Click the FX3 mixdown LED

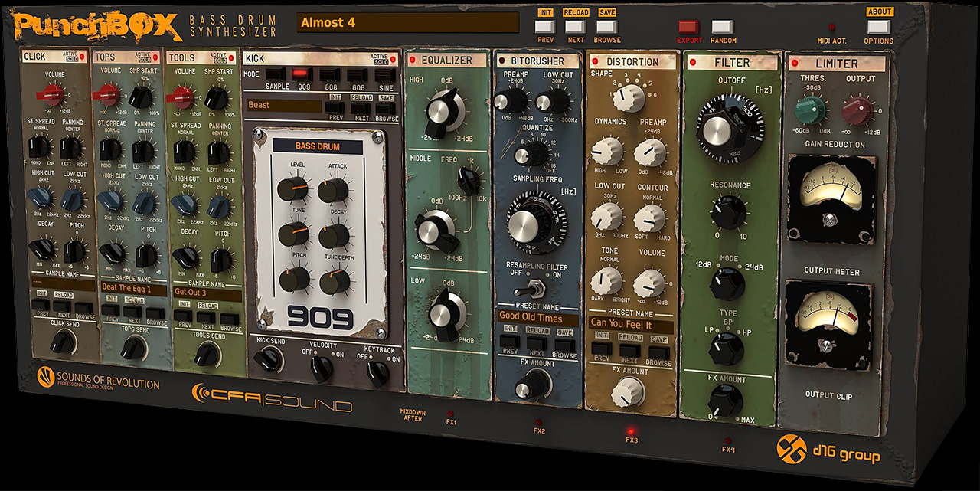click(632, 430)
